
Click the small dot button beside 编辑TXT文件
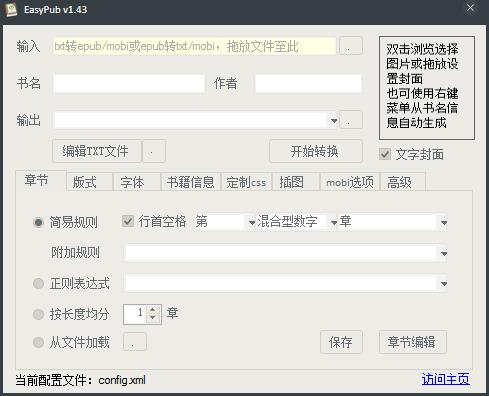(x=154, y=151)
